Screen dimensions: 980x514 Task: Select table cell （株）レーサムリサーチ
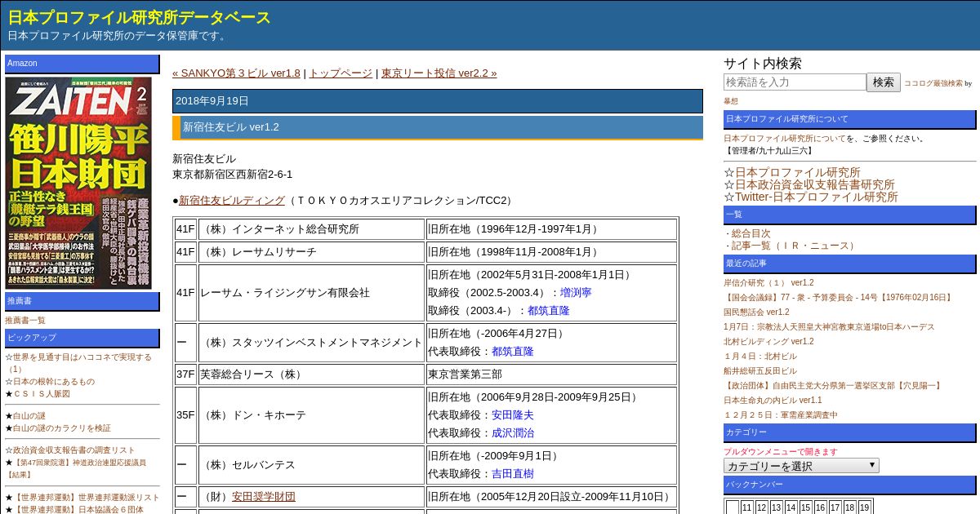click(311, 252)
